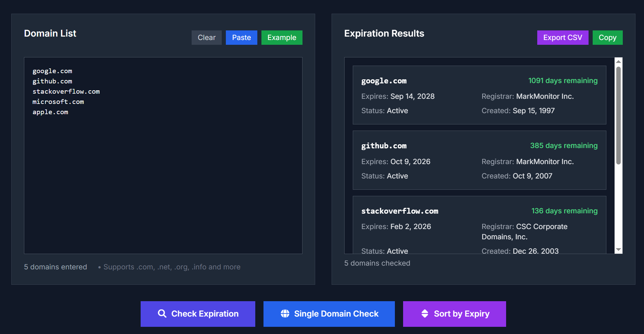
Task: Click the apple.com line in domain list
Action: coord(50,112)
